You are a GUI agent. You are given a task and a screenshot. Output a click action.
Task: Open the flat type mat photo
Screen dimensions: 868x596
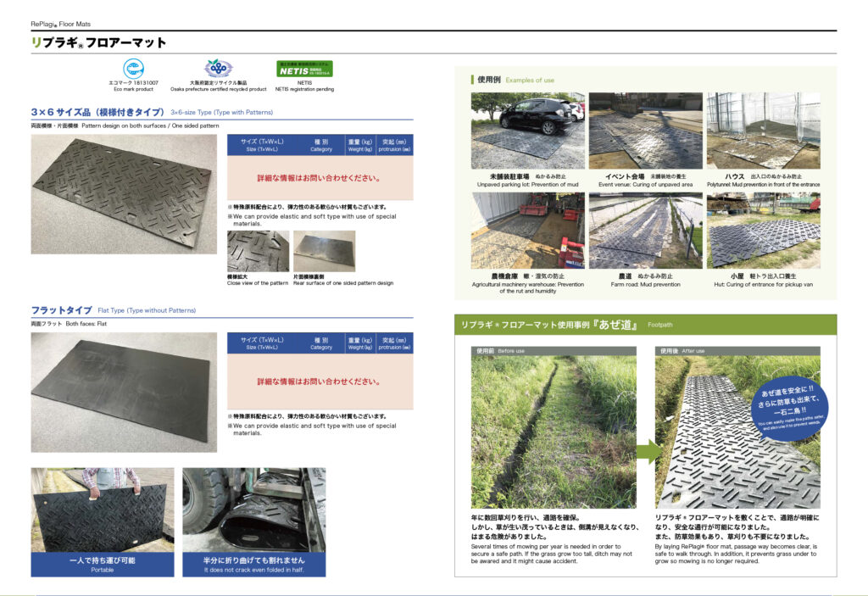coord(124,393)
